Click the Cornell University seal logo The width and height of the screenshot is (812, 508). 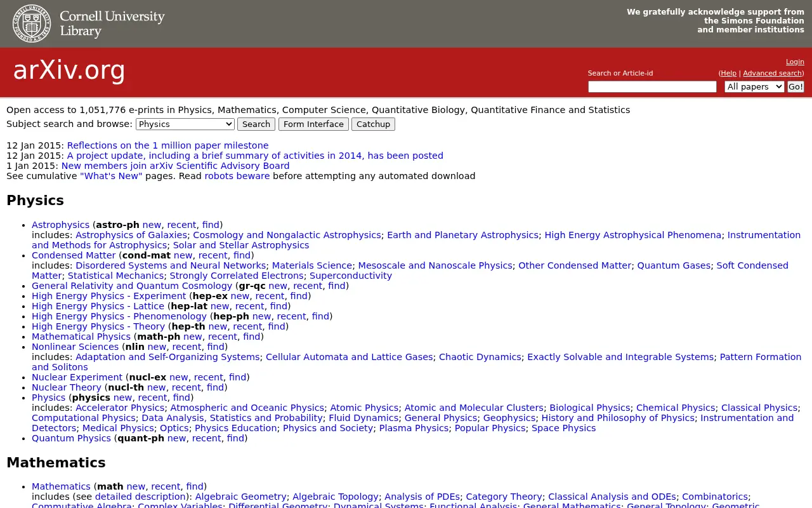point(32,23)
